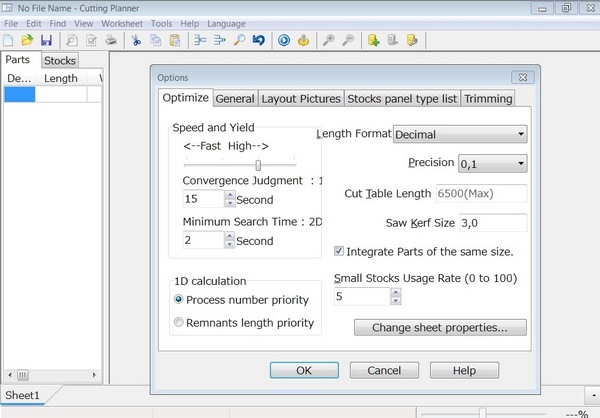Viewport: 600px width, 418px height.
Task: Click the gray sheet toolbar icon
Action: coord(393,40)
